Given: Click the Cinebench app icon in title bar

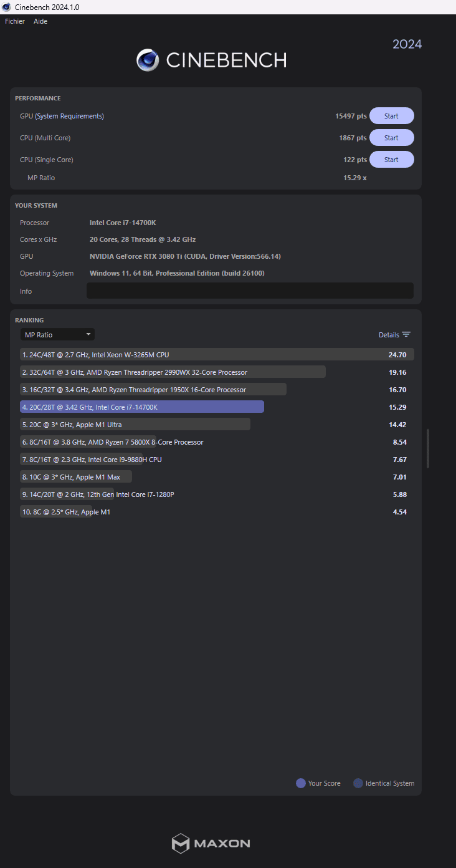Looking at the screenshot, I should pyautogui.click(x=6, y=7).
